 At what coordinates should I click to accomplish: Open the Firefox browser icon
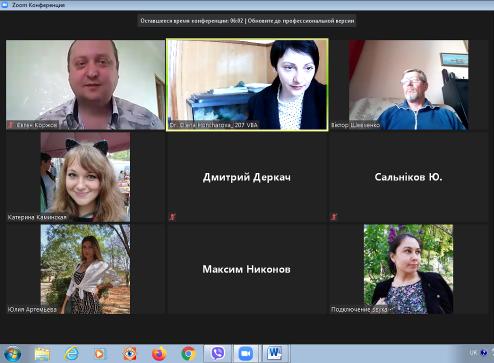pyautogui.click(x=159, y=354)
